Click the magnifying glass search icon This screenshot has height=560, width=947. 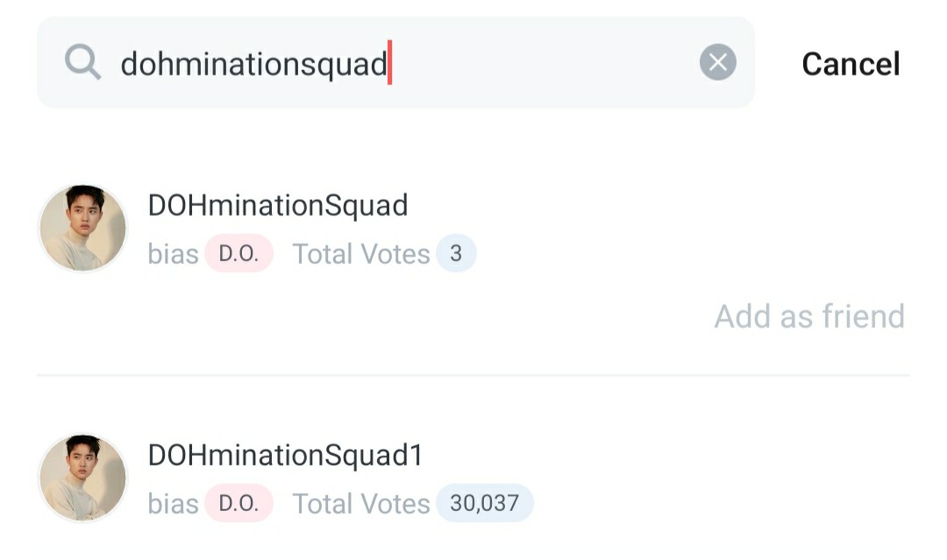[x=82, y=62]
